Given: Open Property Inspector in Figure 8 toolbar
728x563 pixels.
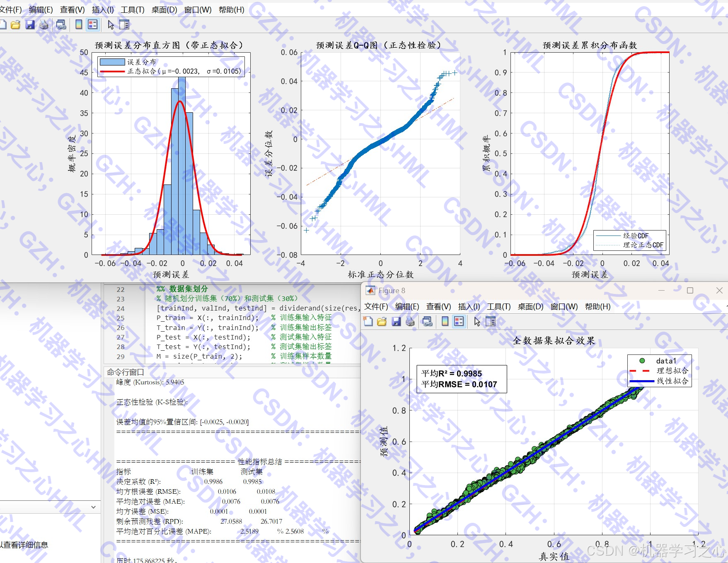Looking at the screenshot, I should tap(491, 322).
